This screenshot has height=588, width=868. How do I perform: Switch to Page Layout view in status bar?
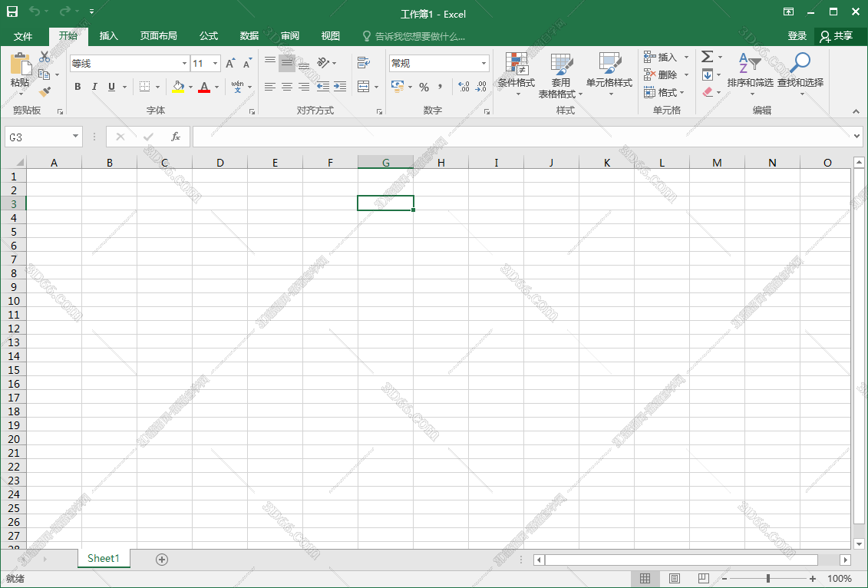pyautogui.click(x=675, y=579)
